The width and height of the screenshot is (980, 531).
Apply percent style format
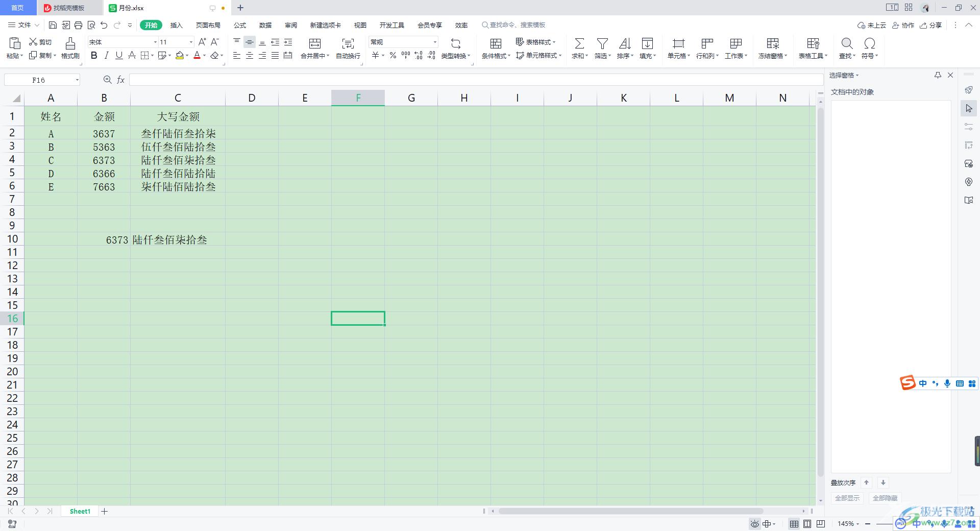tap(393, 55)
